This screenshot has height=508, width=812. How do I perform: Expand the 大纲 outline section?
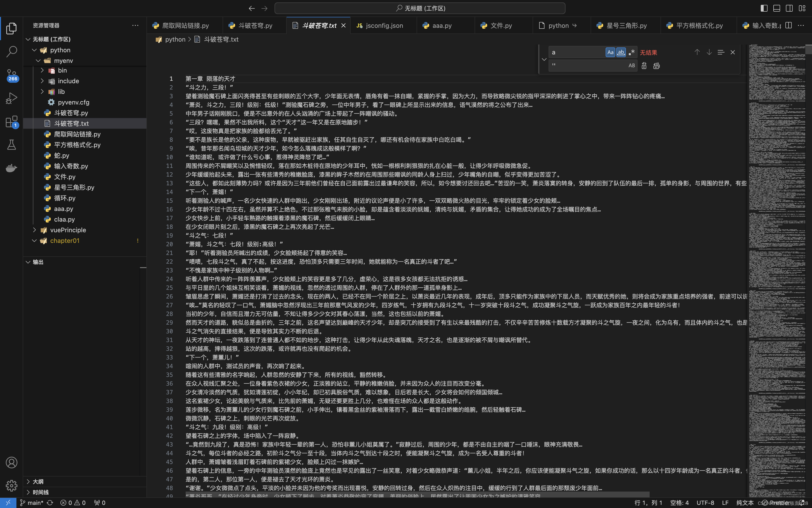tap(28, 482)
